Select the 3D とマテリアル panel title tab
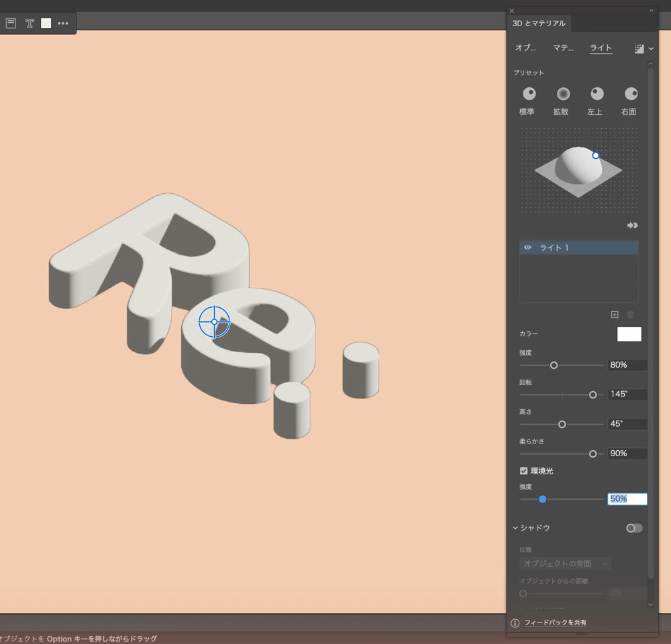The width and height of the screenshot is (671, 644). pos(539,23)
